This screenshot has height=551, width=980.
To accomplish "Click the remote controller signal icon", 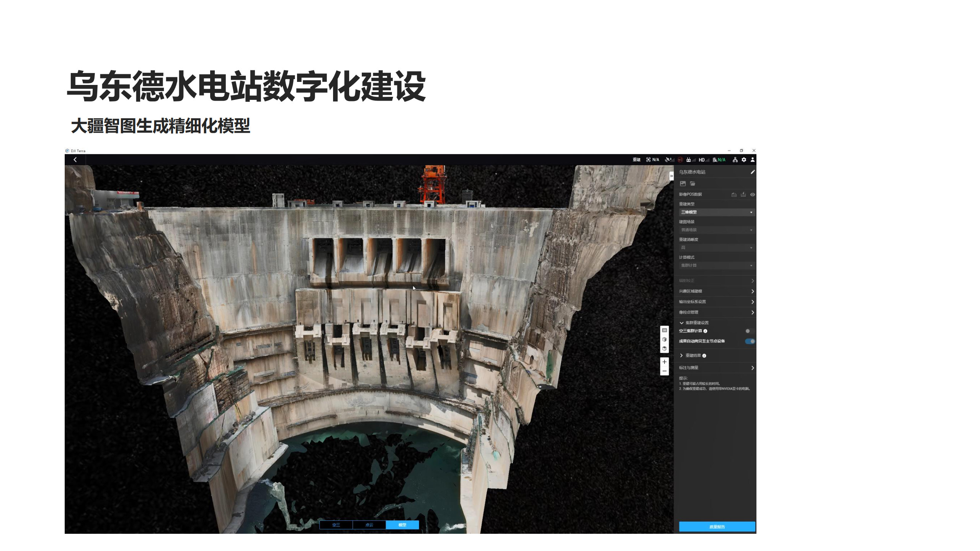I will click(691, 160).
